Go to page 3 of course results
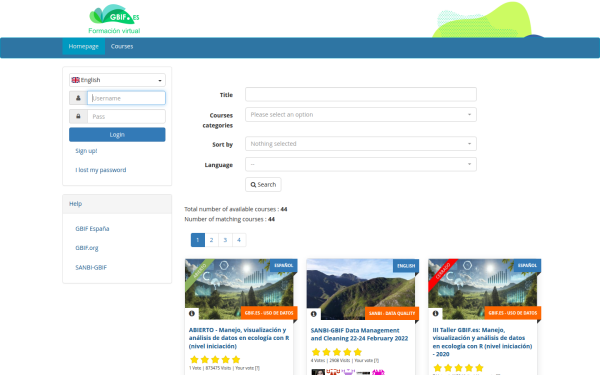This screenshot has width=600, height=375. (x=225, y=240)
